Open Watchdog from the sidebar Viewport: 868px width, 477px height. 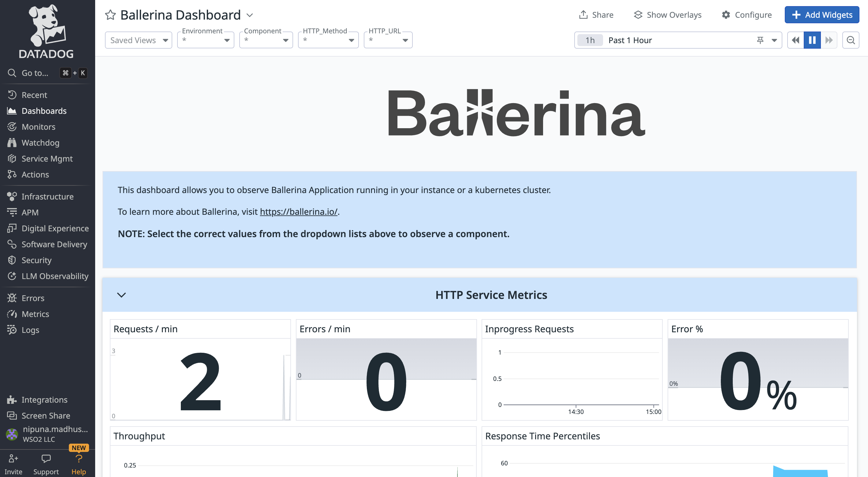coord(40,143)
